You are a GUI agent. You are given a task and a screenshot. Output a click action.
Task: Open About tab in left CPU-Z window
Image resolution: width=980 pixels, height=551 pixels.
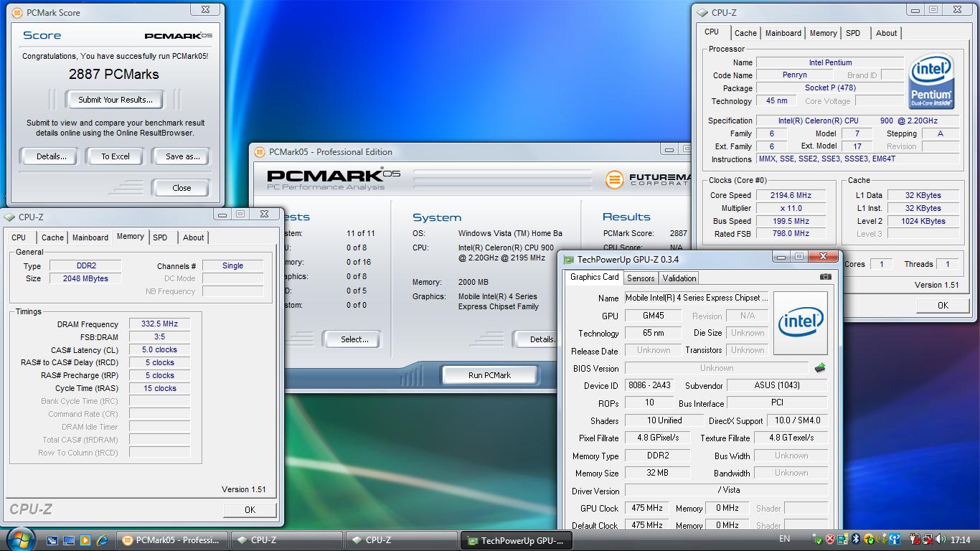coord(193,237)
